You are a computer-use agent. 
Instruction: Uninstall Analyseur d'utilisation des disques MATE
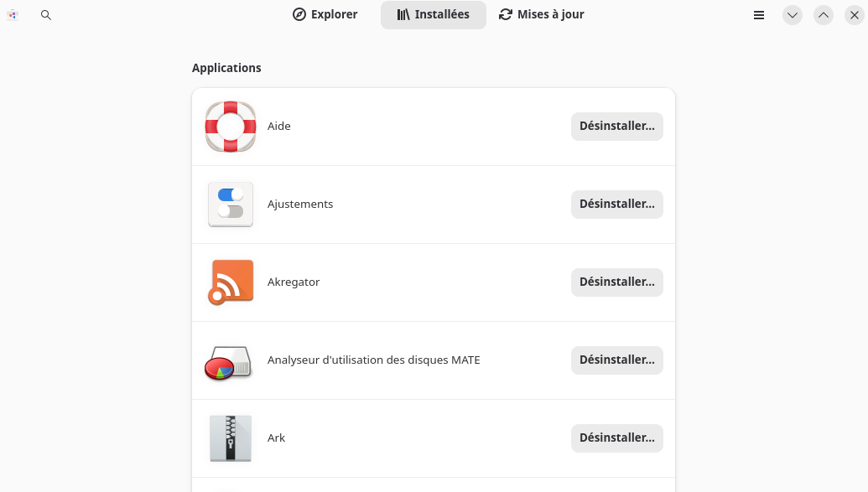click(616, 360)
